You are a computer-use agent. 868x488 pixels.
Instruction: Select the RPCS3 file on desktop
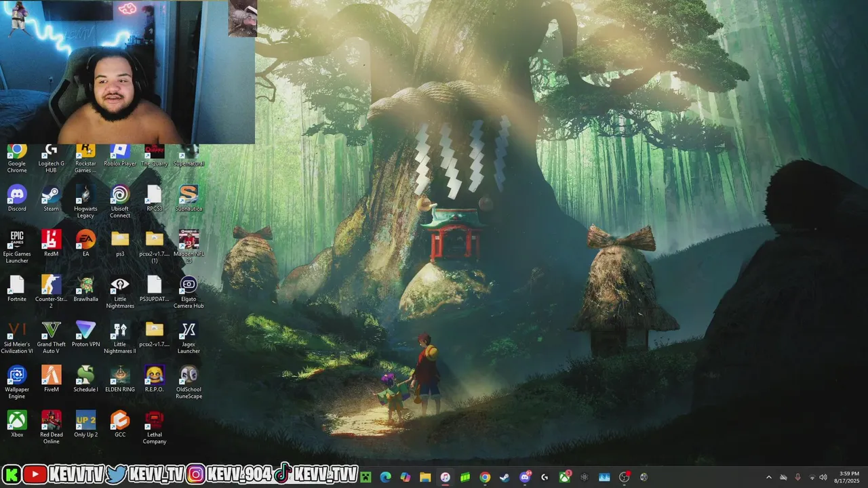click(154, 198)
